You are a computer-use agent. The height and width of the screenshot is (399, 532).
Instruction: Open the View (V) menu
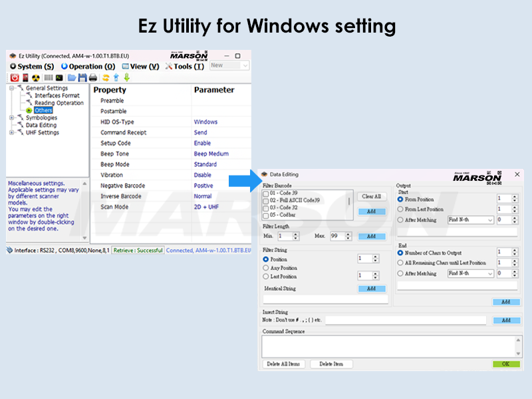(140, 66)
